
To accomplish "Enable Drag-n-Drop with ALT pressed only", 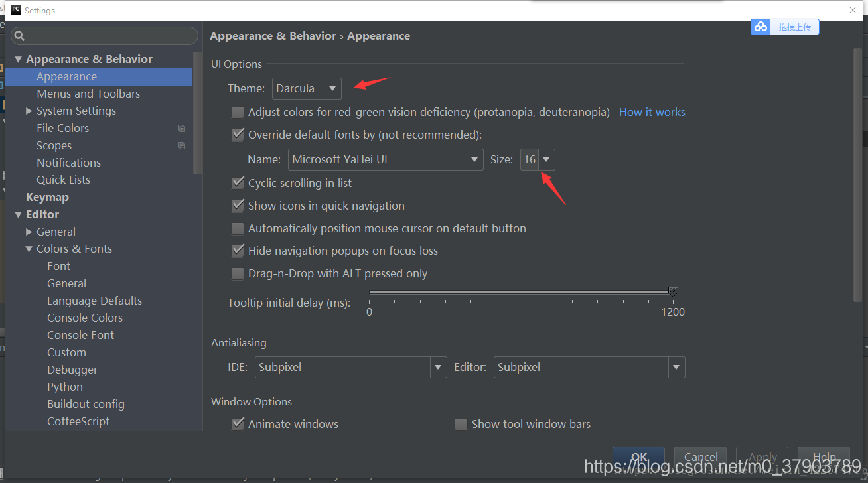I will tap(238, 273).
